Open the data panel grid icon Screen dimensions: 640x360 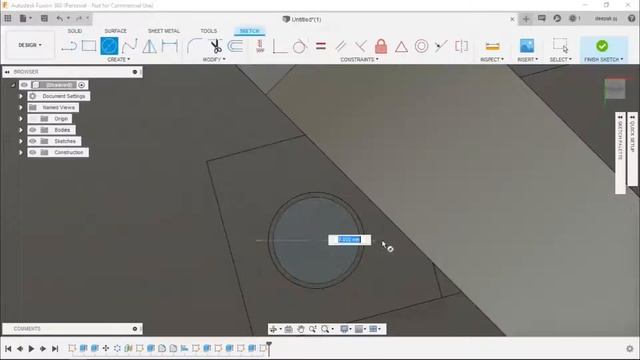point(8,18)
